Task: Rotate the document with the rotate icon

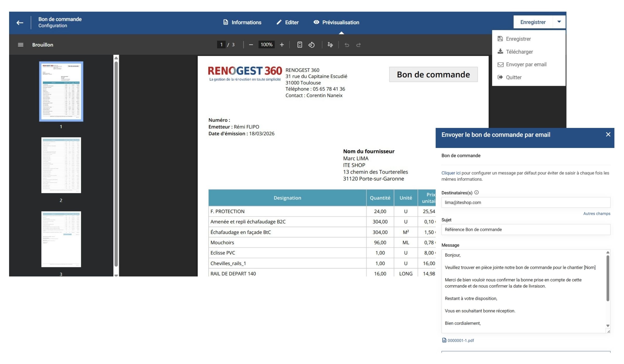Action: coord(311,45)
